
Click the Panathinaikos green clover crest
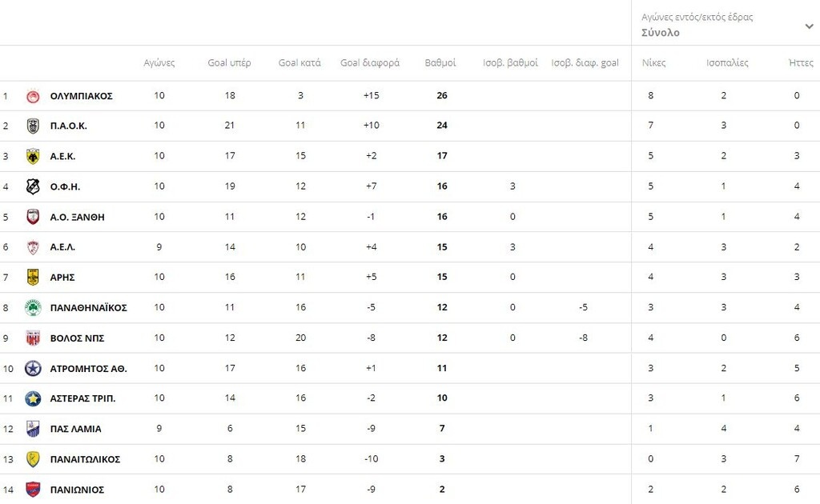pyautogui.click(x=33, y=308)
